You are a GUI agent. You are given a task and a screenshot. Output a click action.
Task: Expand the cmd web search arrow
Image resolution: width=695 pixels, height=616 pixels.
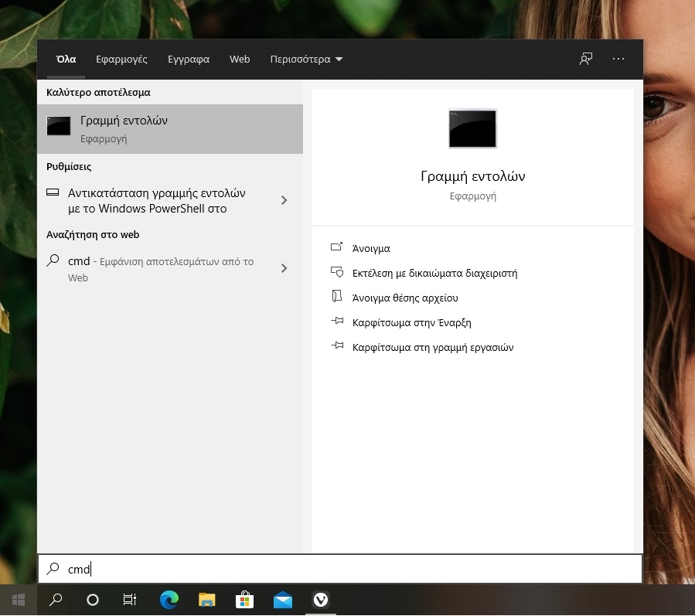(x=284, y=268)
